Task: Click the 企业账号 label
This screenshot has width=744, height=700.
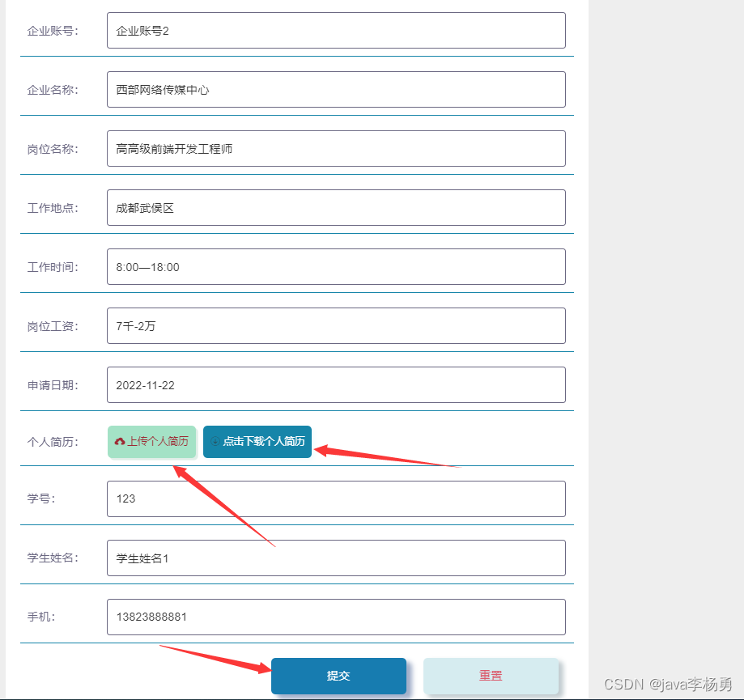Action: click(53, 31)
